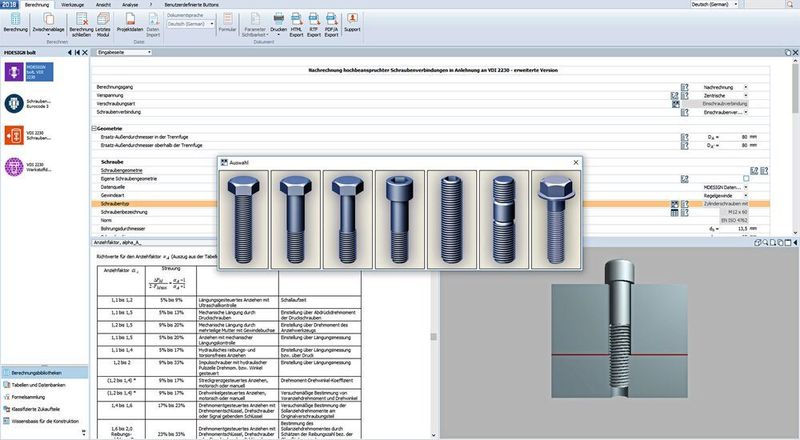This screenshot has width=800, height=440.
Task: Click picture selection icon in Verschraubungsart row
Action: coord(676,104)
